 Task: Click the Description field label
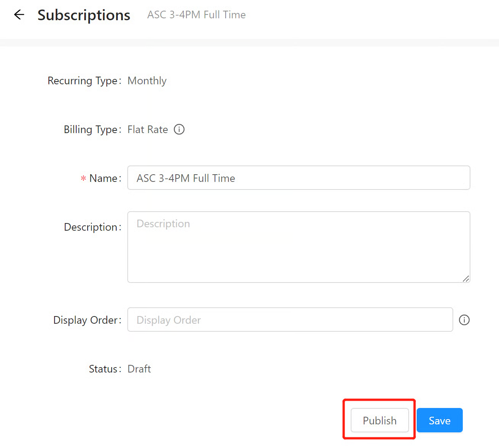pos(90,227)
